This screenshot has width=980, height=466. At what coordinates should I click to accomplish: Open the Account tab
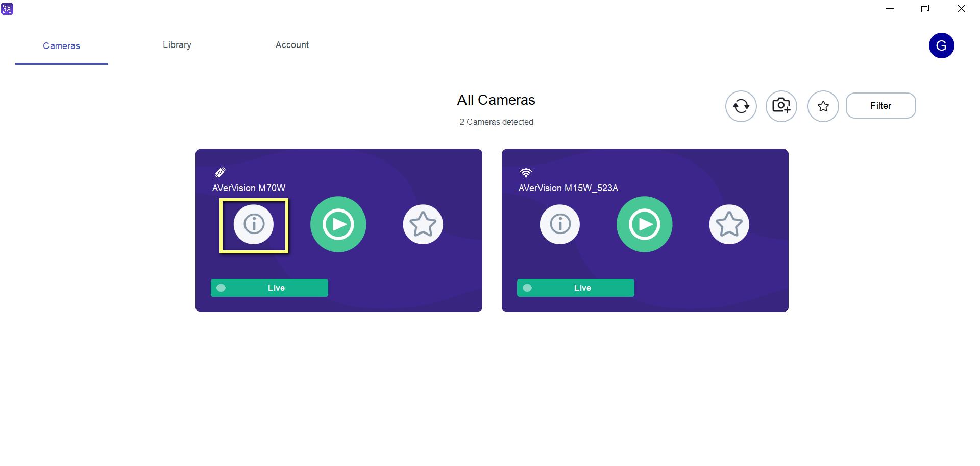tap(292, 45)
